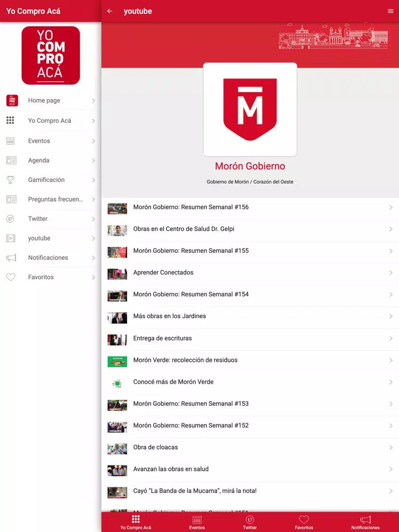Image resolution: width=399 pixels, height=532 pixels.
Task: Open the video Morón Gobierno: Resumen Semanal #154
Action: 250,295
